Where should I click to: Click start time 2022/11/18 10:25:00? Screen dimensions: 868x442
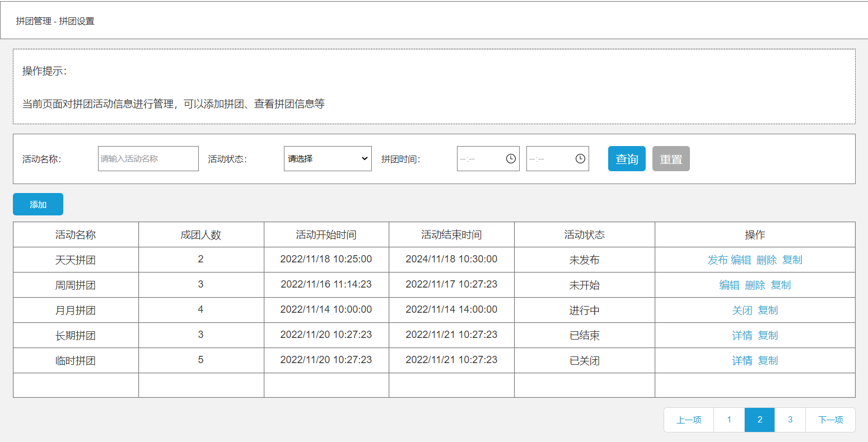(326, 259)
